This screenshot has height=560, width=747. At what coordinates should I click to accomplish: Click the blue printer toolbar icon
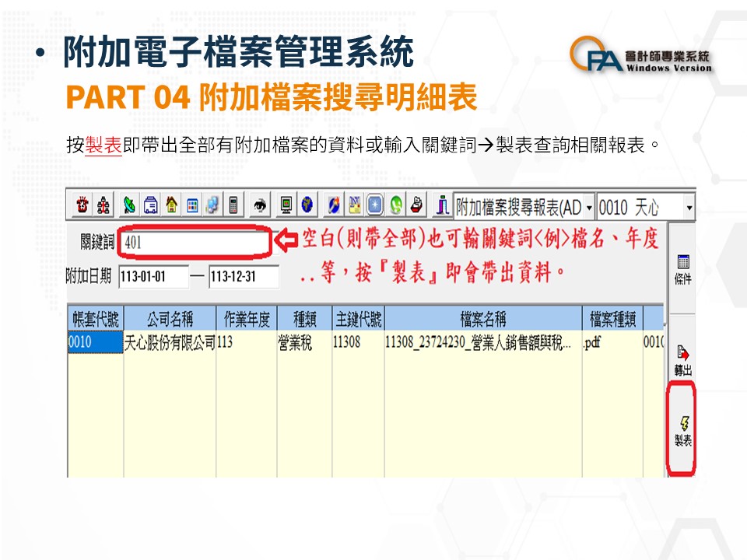coord(150,205)
